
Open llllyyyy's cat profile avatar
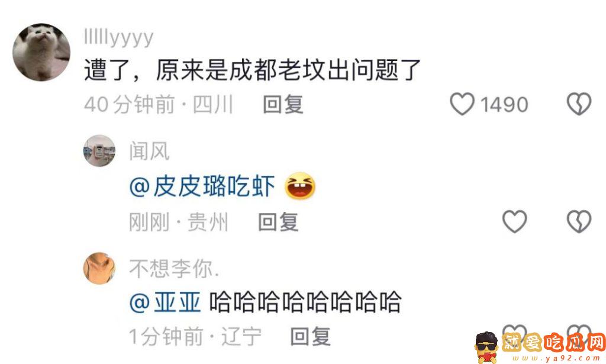click(41, 52)
